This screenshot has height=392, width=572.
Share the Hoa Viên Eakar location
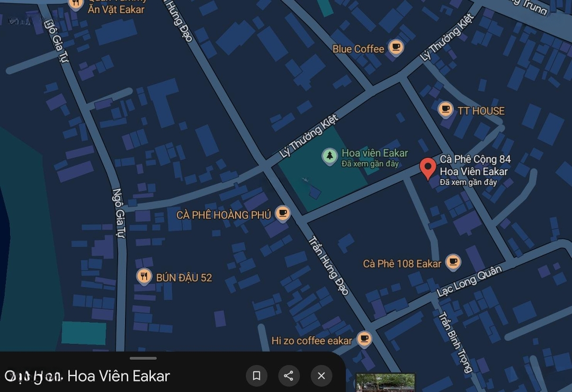(289, 376)
